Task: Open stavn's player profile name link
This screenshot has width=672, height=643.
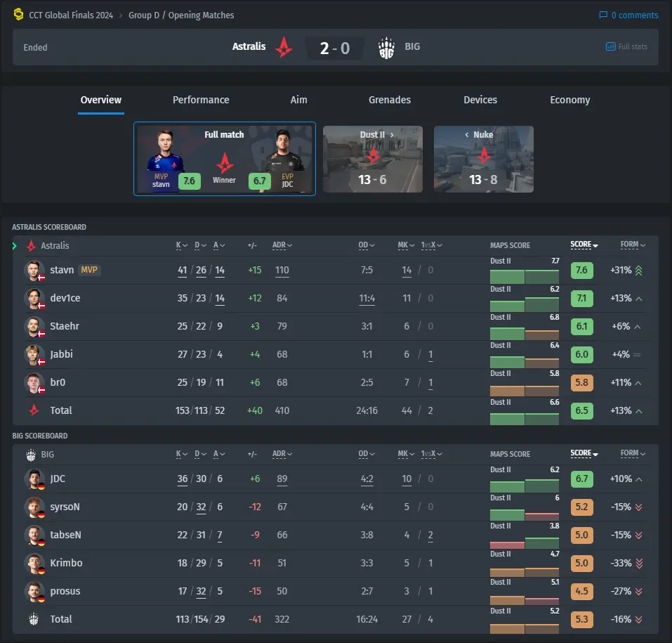Action: 62,271
